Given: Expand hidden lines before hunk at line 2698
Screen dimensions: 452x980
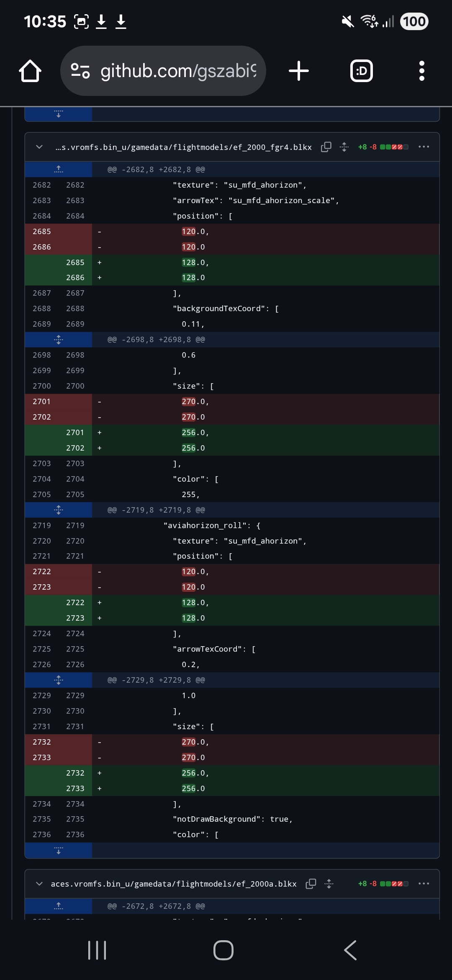Looking at the screenshot, I should click(59, 340).
